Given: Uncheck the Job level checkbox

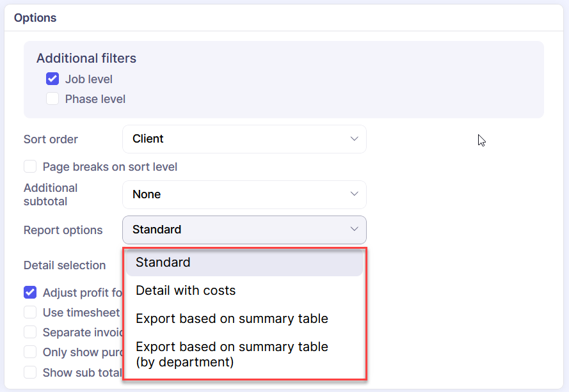Looking at the screenshot, I should coord(52,79).
